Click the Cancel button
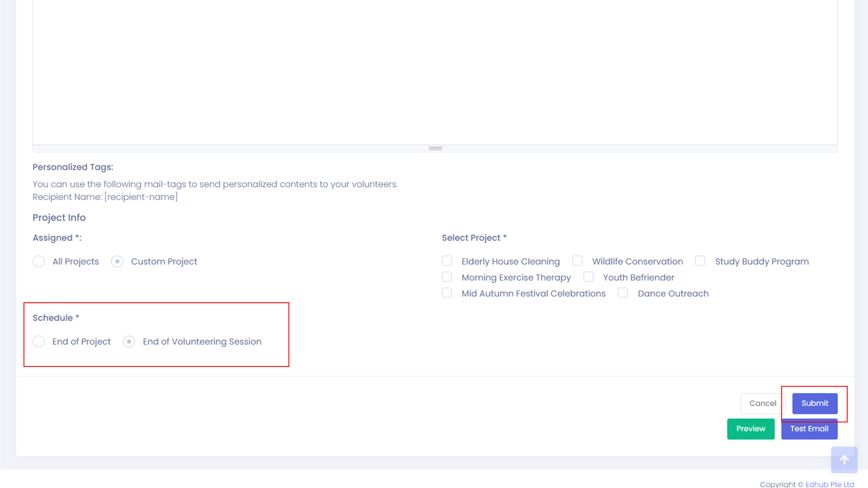This screenshot has width=868, height=488. point(762,403)
